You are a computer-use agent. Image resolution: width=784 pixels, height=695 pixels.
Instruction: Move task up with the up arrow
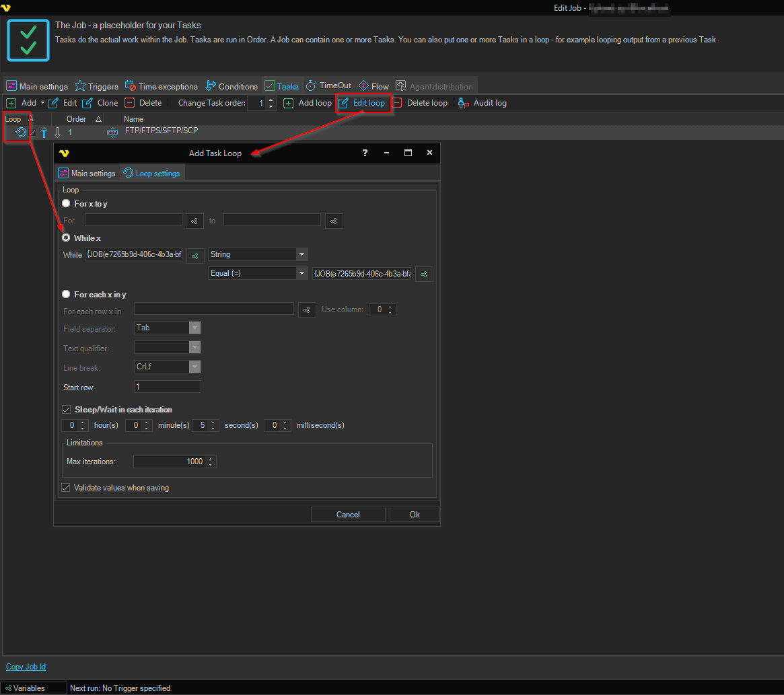(44, 133)
